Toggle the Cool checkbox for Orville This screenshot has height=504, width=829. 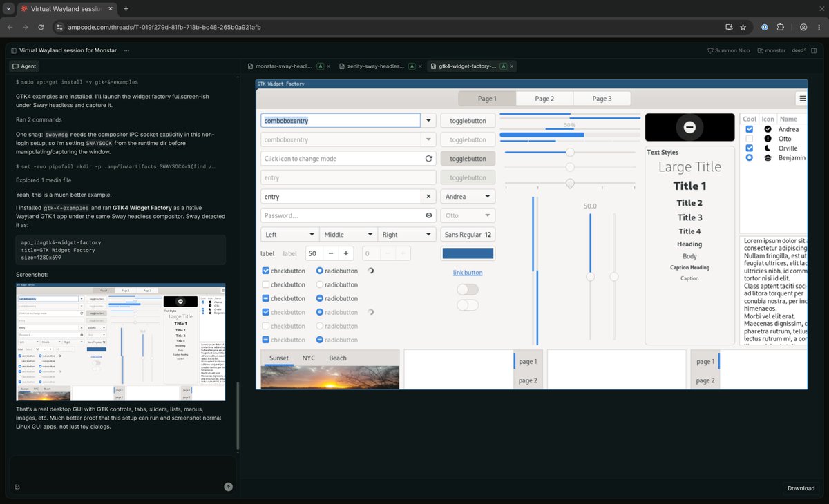pos(749,148)
